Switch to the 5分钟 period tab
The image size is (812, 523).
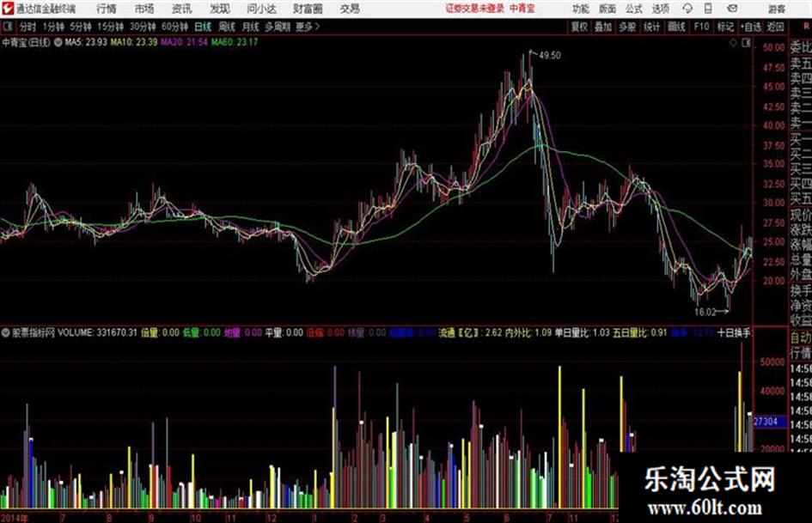[81, 27]
